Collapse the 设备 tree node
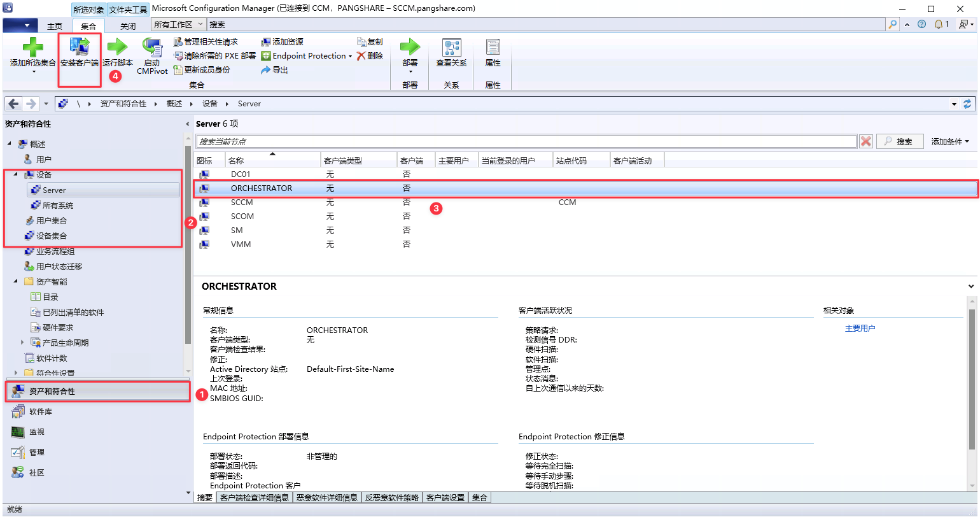980x517 pixels. pos(15,174)
